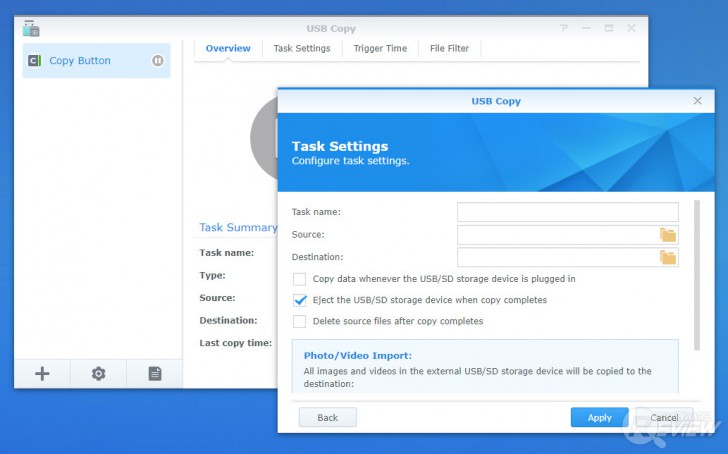Click the Back button
This screenshot has height=454, width=728.
(328, 417)
